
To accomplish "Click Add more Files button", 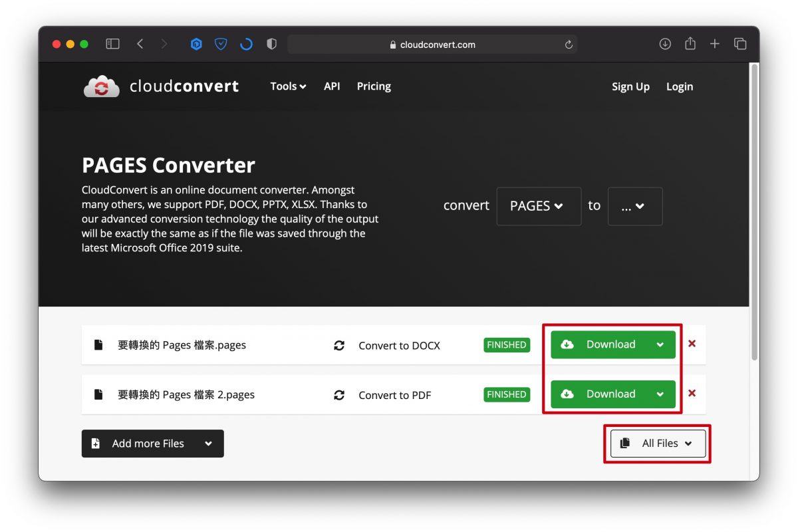I will tap(153, 444).
